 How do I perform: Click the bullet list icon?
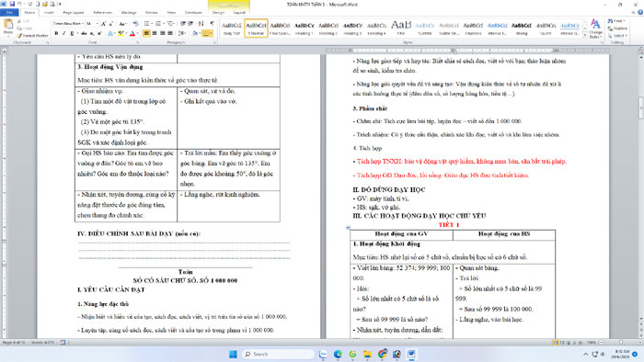(x=146, y=24)
